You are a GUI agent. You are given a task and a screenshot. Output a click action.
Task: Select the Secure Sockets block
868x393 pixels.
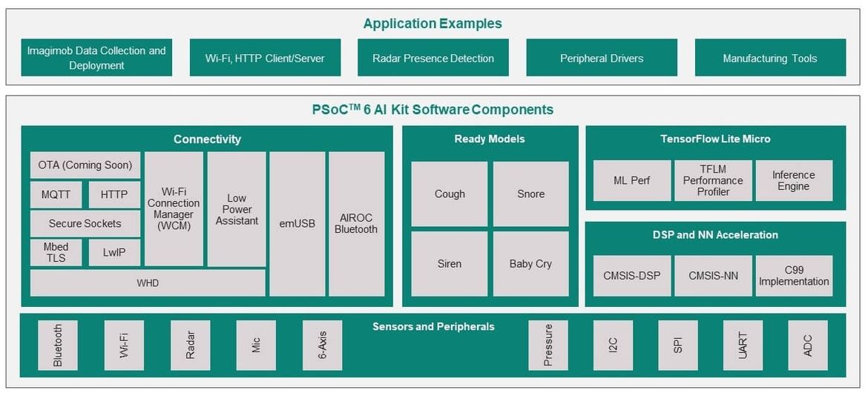(x=85, y=224)
